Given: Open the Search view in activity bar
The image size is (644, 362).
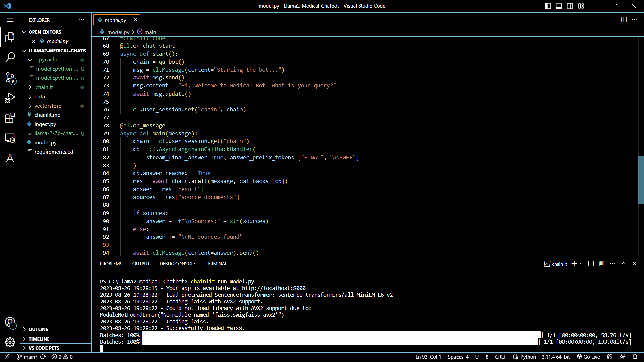Looking at the screenshot, I should 10,57.
